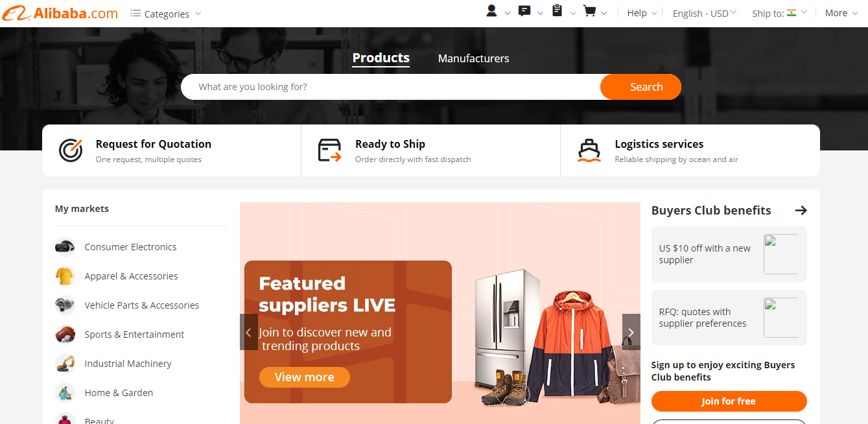Open the user account icon menu
The width and height of the screenshot is (868, 424).
[x=491, y=11]
